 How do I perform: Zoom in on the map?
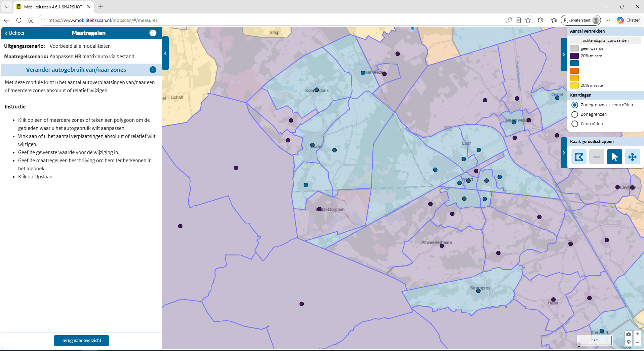tap(637, 334)
